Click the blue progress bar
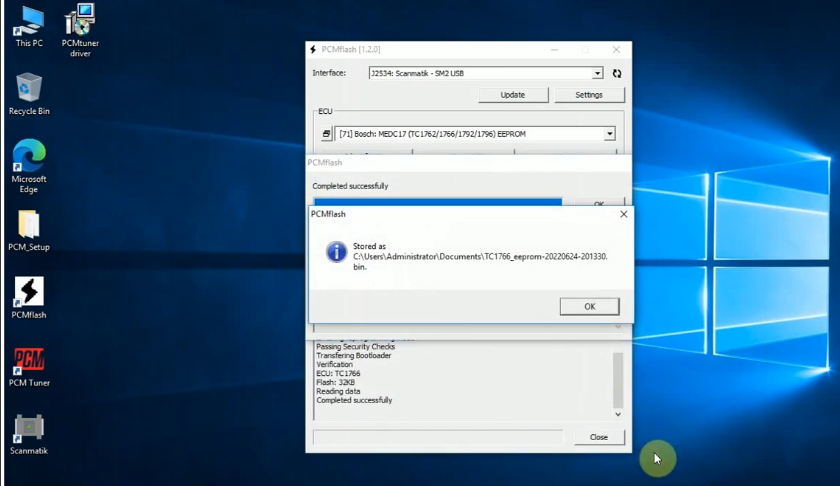 pyautogui.click(x=438, y=202)
